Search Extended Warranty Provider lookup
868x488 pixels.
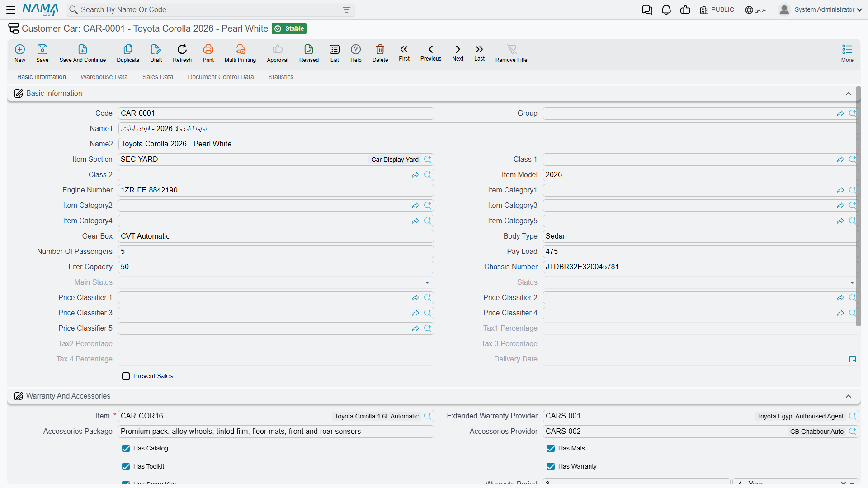[853, 416]
